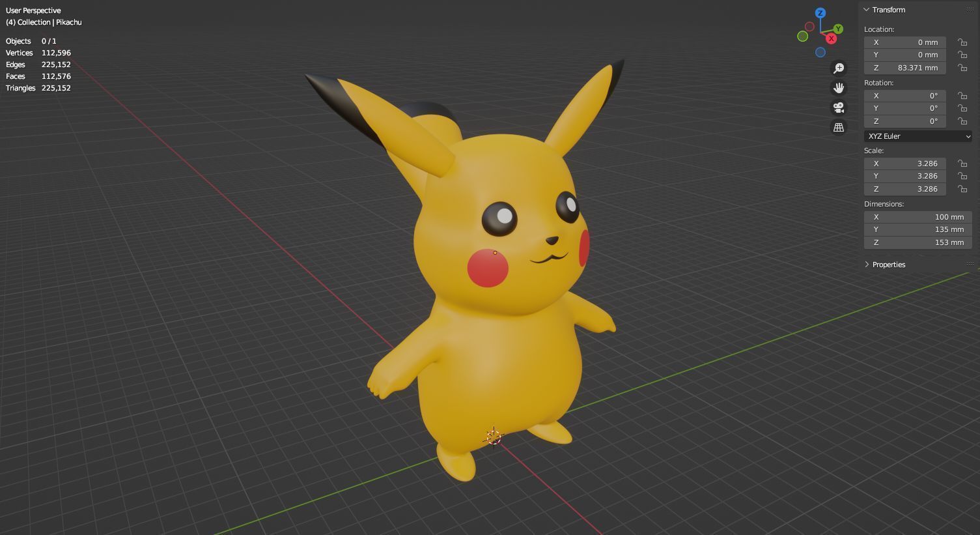Click '(4) Collection | Pikachu' text
980x535 pixels.
pyautogui.click(x=44, y=22)
